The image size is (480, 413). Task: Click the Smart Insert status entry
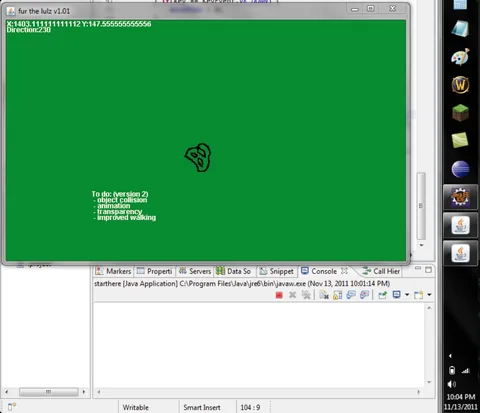202,407
